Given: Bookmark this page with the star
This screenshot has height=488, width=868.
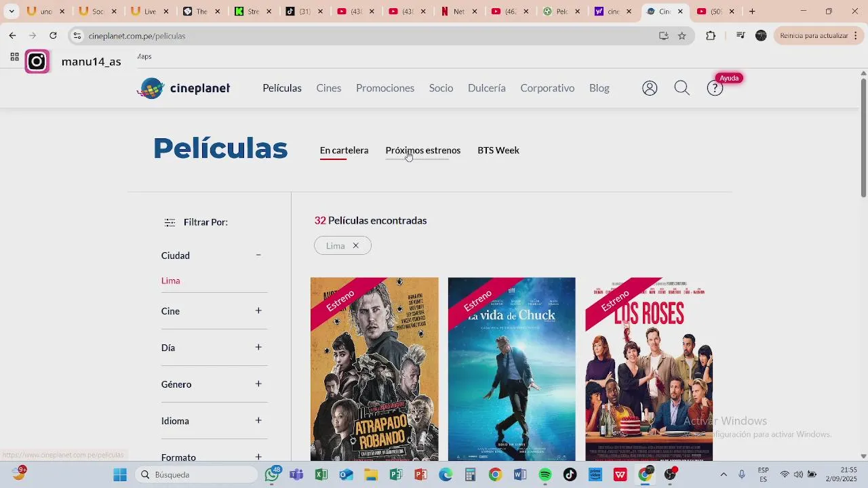Looking at the screenshot, I should (x=682, y=36).
